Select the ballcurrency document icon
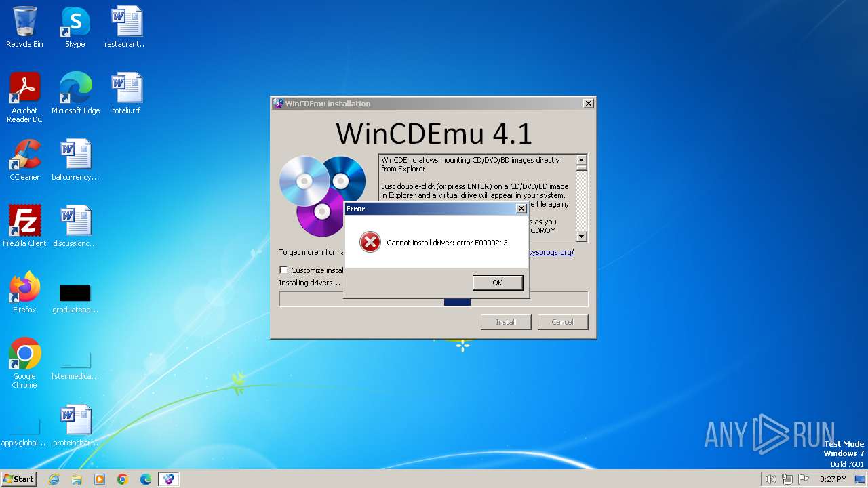868x488 pixels. tap(75, 160)
